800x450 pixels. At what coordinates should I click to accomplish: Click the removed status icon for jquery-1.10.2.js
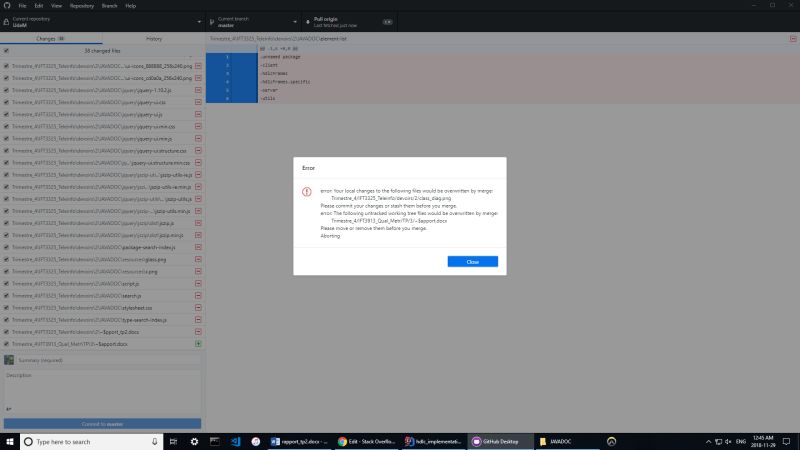click(x=198, y=90)
